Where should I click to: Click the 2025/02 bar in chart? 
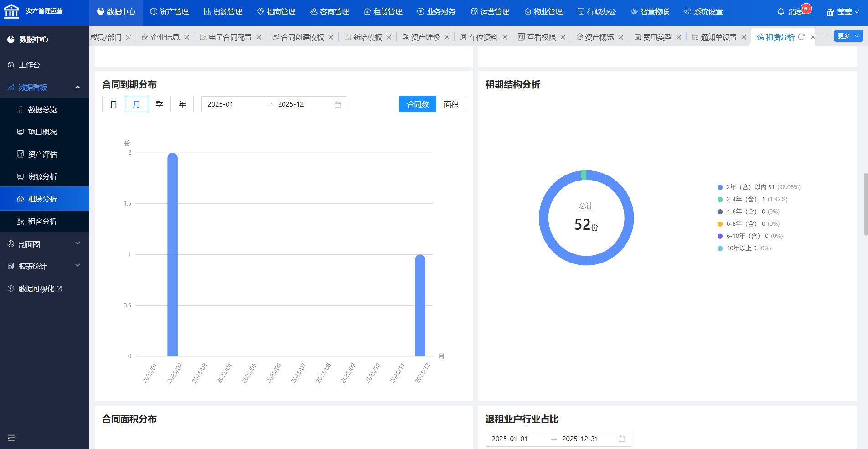point(172,254)
